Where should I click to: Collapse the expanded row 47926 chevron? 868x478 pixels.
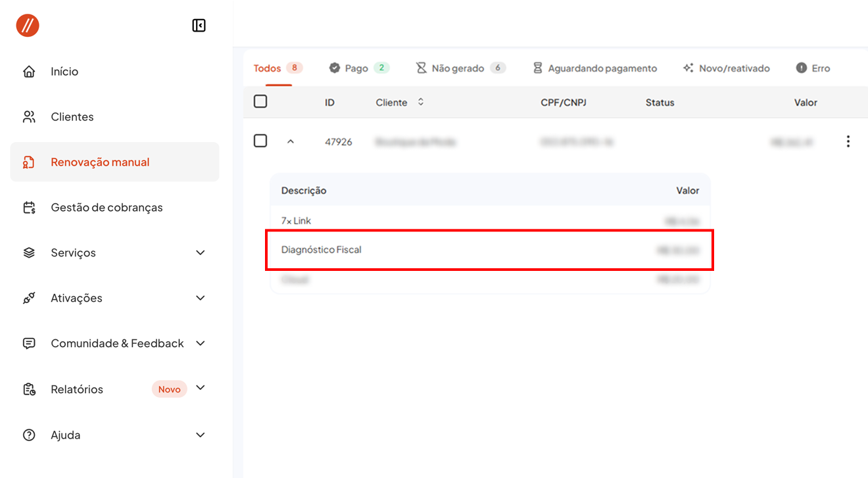point(291,141)
